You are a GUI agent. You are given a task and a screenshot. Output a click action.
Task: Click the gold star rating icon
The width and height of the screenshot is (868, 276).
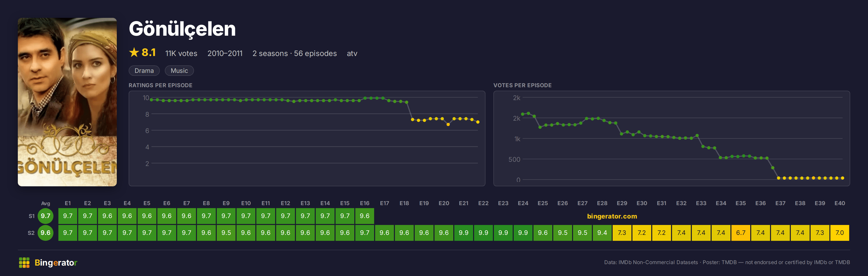134,52
